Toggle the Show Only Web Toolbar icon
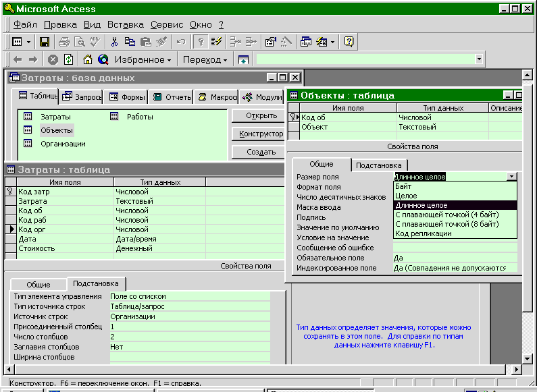 pyautogui.click(x=243, y=59)
